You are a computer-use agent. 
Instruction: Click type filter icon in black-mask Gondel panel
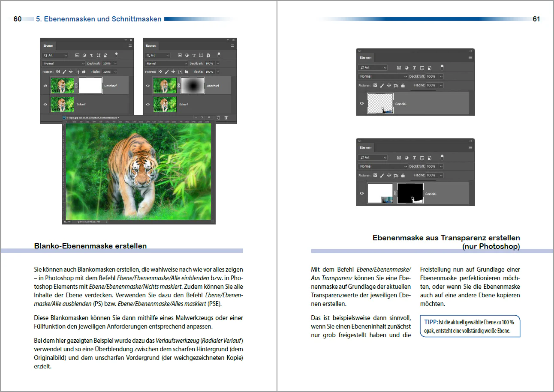coord(414,158)
